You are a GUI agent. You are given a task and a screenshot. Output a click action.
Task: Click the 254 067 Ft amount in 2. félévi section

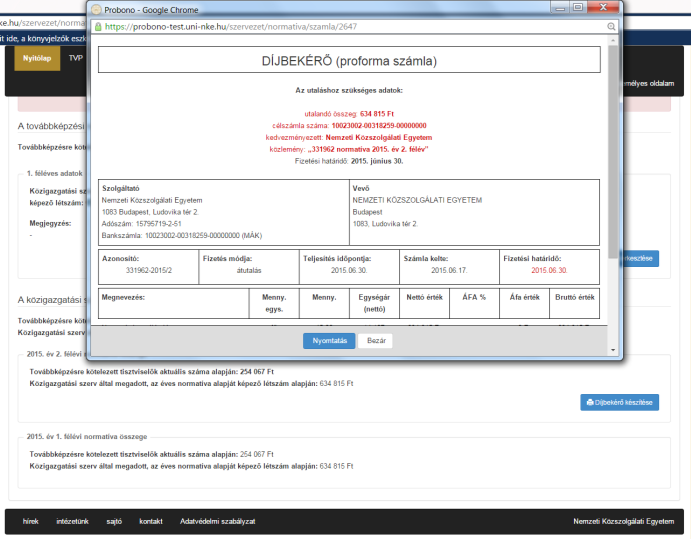(257, 372)
